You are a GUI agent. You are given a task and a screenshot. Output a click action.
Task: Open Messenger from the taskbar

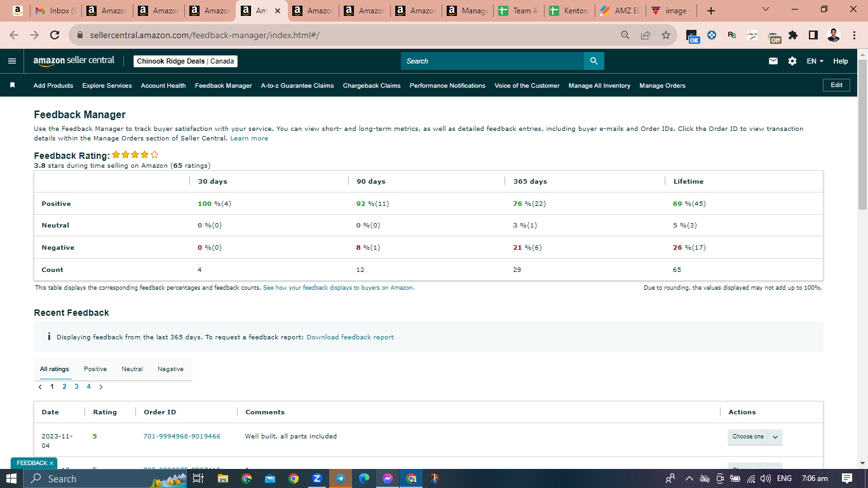click(388, 478)
